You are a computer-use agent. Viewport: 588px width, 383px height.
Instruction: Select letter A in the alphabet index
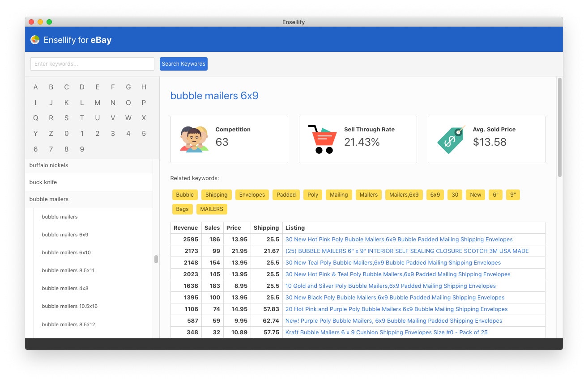point(36,87)
